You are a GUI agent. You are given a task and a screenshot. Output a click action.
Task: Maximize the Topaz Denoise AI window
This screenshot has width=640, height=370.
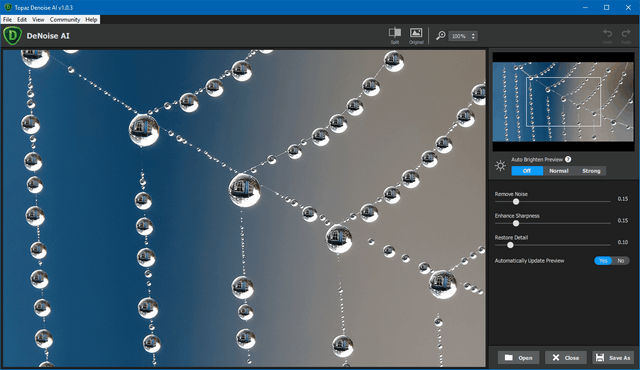click(x=607, y=7)
